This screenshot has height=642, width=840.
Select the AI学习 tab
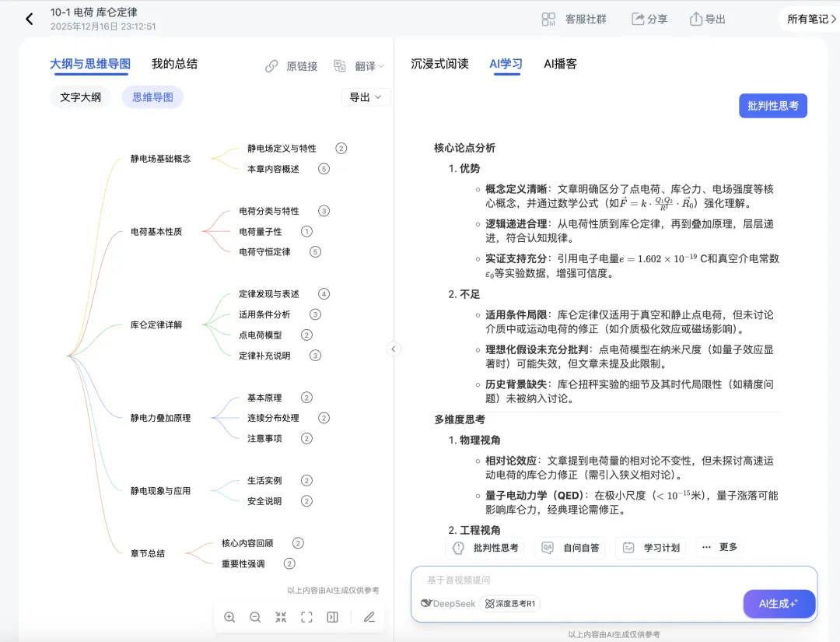tap(506, 64)
